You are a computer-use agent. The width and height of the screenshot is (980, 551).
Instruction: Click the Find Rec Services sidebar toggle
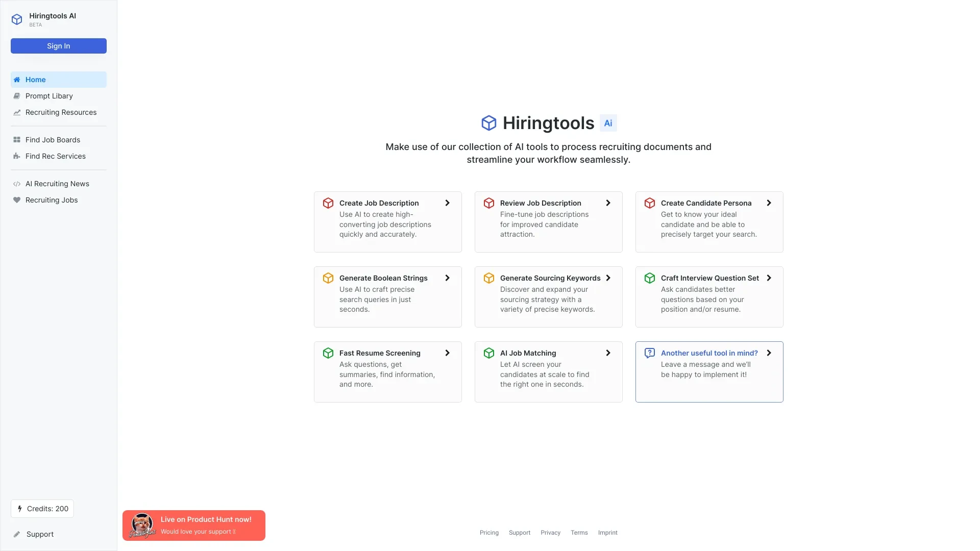(55, 156)
